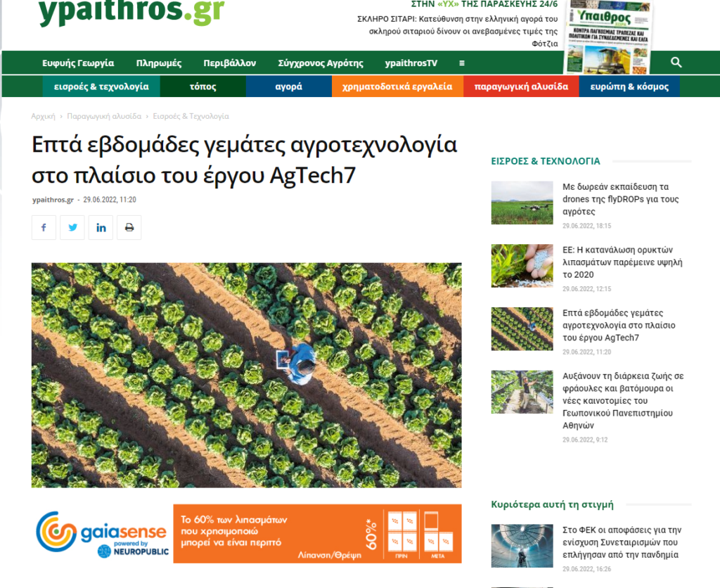The height and width of the screenshot is (588, 720).
Task: Switch to εισροές & τεχνολογία tab
Action: point(101,87)
